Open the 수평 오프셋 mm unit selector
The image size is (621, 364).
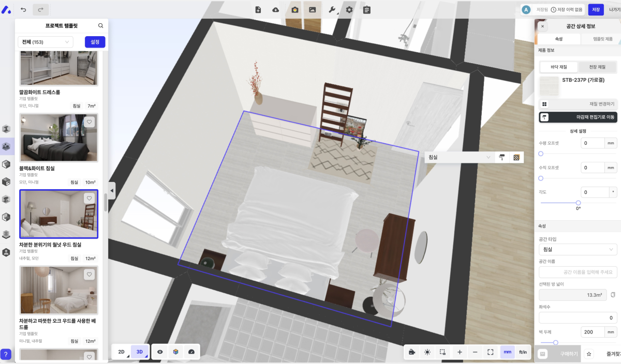point(611,143)
